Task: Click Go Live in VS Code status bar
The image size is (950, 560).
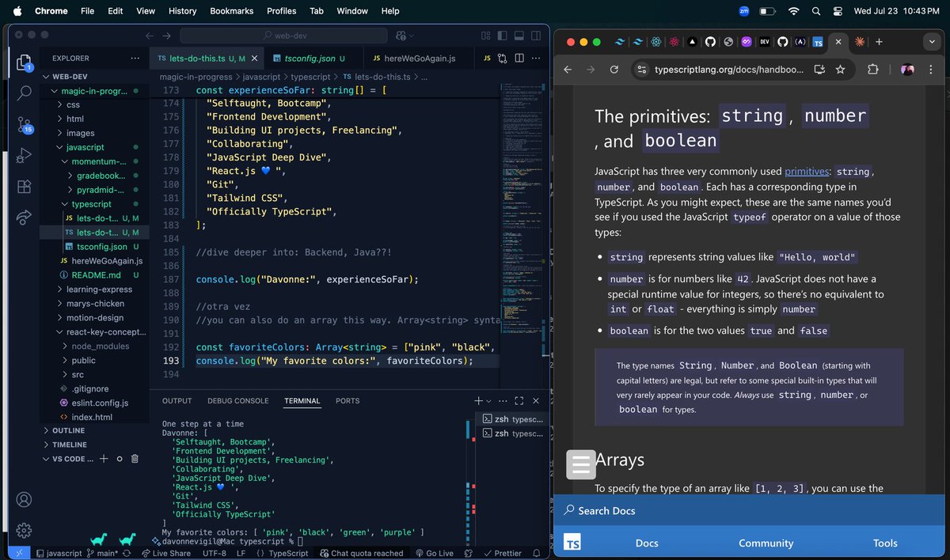Action: click(434, 554)
